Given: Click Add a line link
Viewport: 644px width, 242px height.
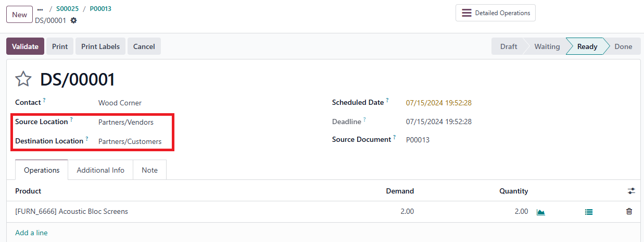Looking at the screenshot, I should (x=31, y=233).
